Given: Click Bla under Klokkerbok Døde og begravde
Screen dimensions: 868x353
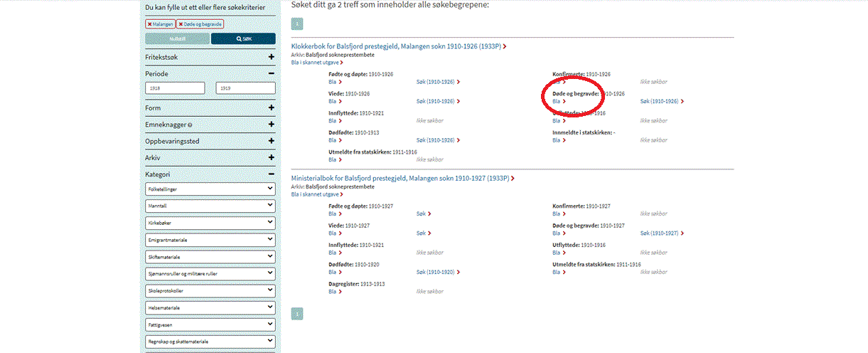Looking at the screenshot, I should [558, 101].
